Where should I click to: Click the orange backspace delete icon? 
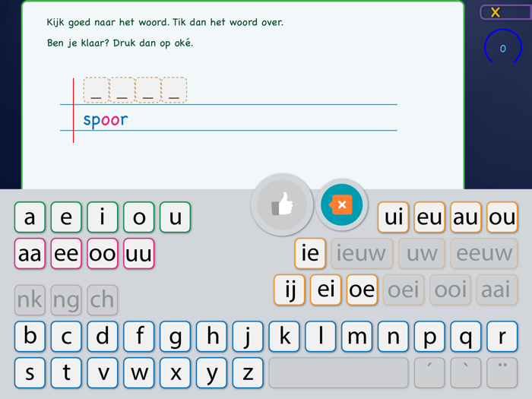[342, 204]
